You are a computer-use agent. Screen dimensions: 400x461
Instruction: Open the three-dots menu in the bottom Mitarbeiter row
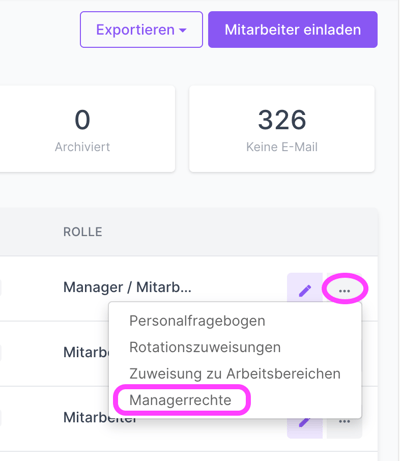tap(344, 422)
